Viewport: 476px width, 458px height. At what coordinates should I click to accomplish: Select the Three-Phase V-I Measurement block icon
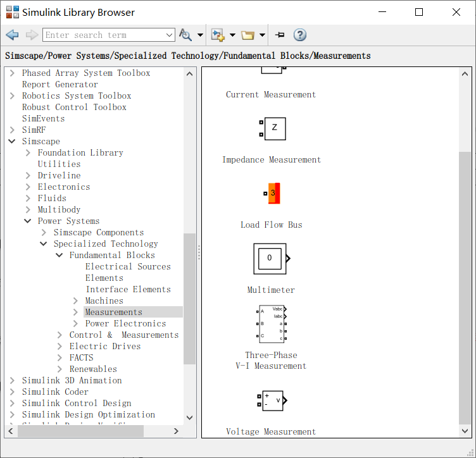(272, 324)
